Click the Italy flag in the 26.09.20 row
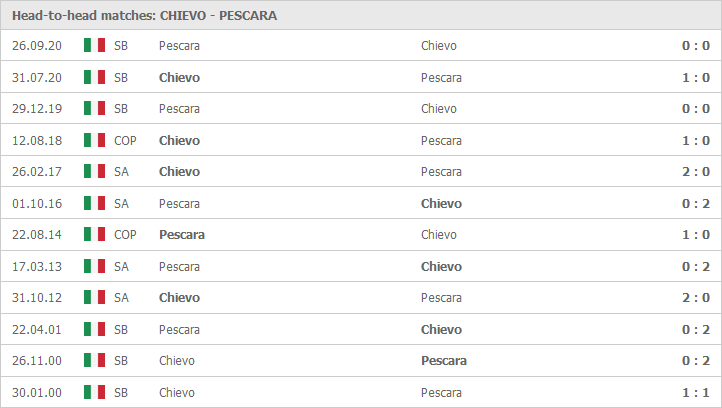 pyautogui.click(x=94, y=45)
